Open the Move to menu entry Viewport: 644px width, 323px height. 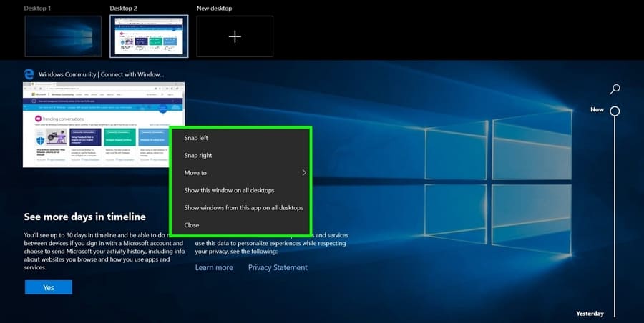(x=195, y=173)
